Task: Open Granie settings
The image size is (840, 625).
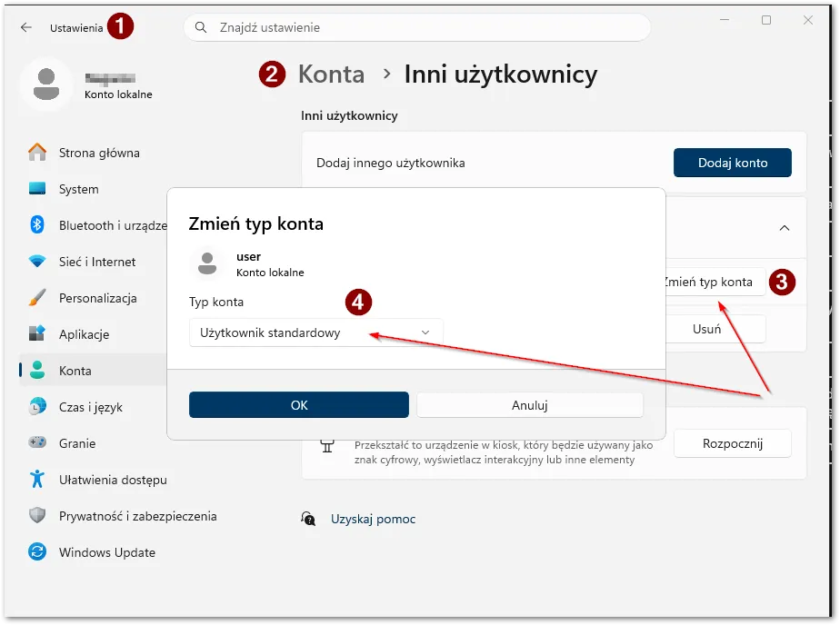Action: [77, 443]
